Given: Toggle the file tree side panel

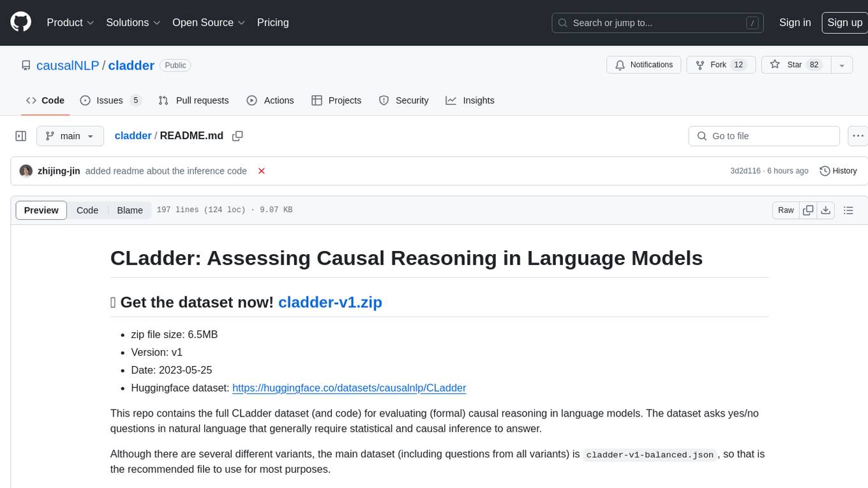Looking at the screenshot, I should pyautogui.click(x=21, y=136).
